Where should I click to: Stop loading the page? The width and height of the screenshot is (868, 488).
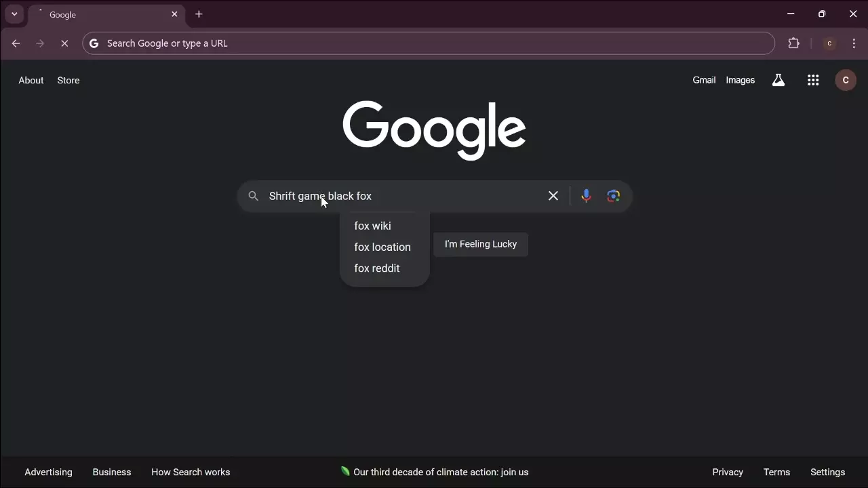coord(64,43)
